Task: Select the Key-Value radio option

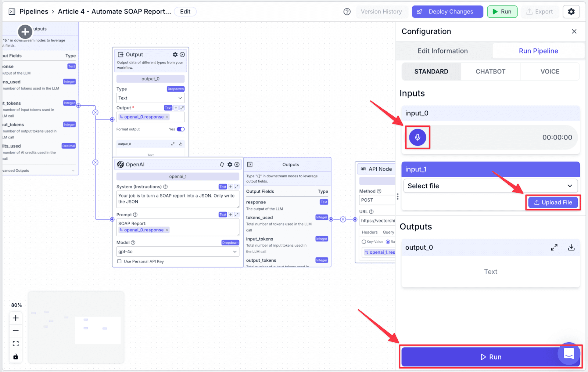Action: pyautogui.click(x=364, y=242)
